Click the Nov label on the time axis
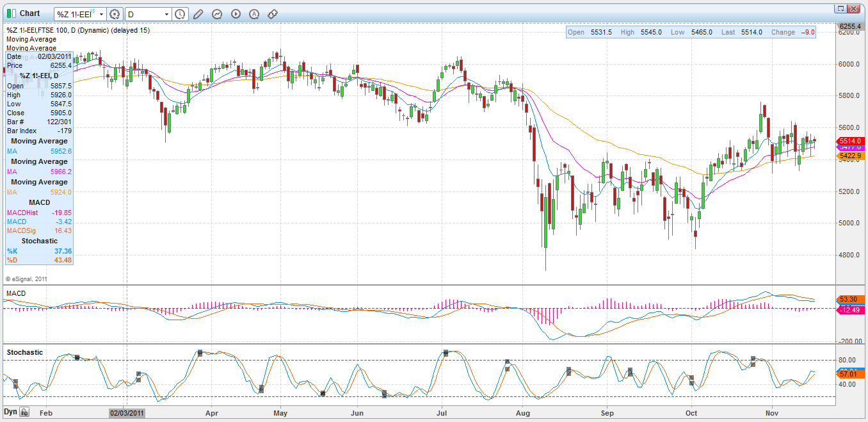Viewport: 868px width, 422px height. pos(773,413)
